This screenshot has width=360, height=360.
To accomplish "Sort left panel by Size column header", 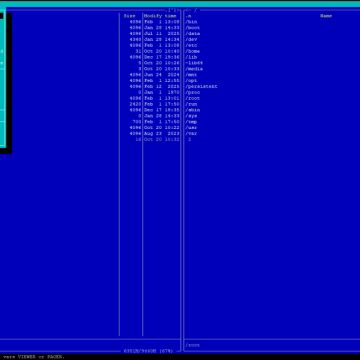I will [x=130, y=16].
